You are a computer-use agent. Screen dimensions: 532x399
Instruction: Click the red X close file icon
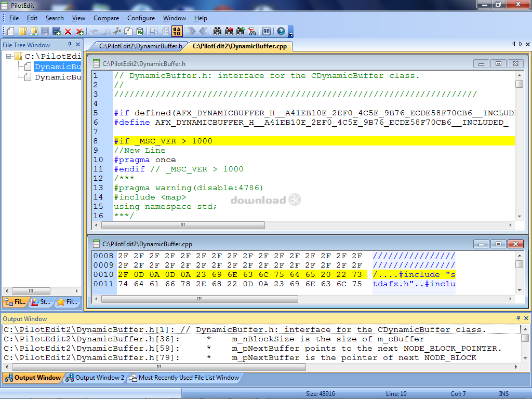pyautogui.click(x=68, y=32)
